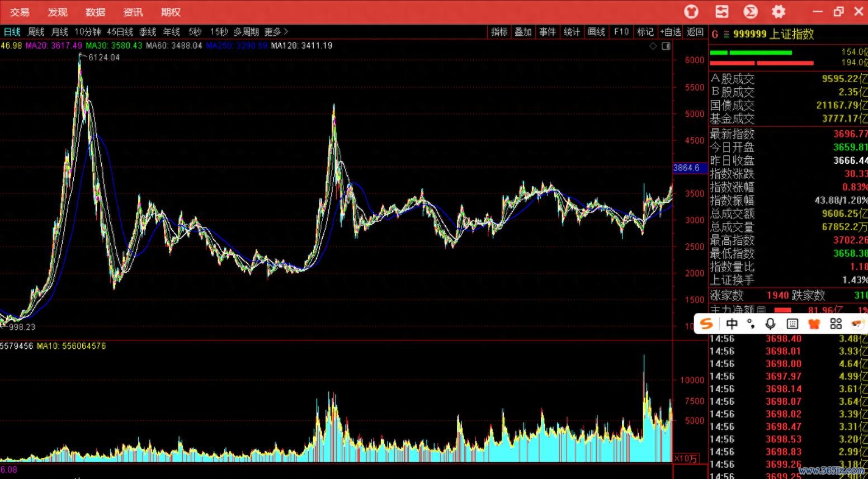Open the 多周期 multi-period selector
The image size is (868, 479).
pyautogui.click(x=246, y=32)
